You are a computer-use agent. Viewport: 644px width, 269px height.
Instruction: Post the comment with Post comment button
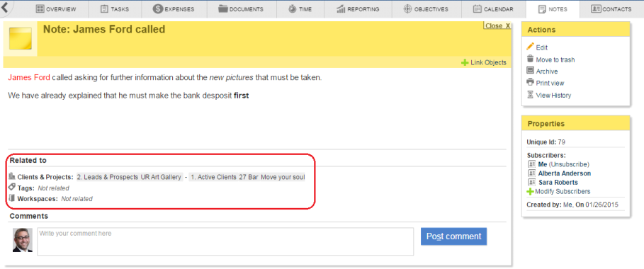click(453, 236)
